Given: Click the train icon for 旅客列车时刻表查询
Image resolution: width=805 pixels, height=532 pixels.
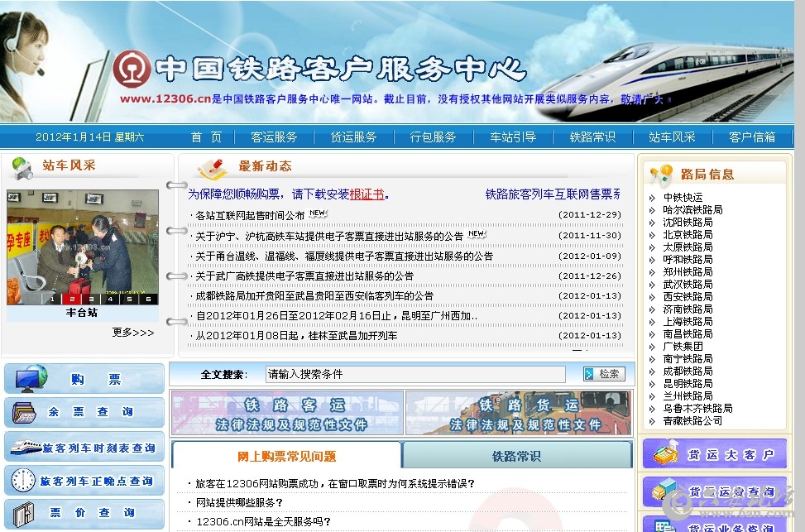Looking at the screenshot, I should click(25, 448).
